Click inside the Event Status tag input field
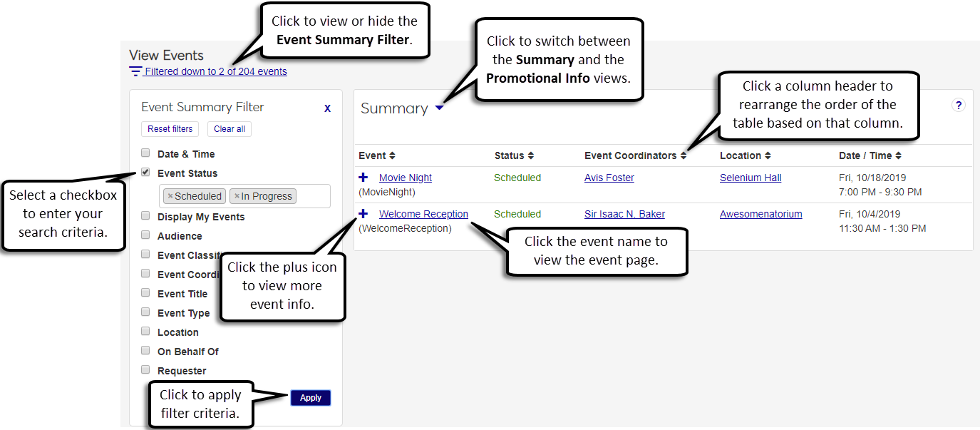Viewport: 980px width, 430px height. pyautogui.click(x=312, y=196)
